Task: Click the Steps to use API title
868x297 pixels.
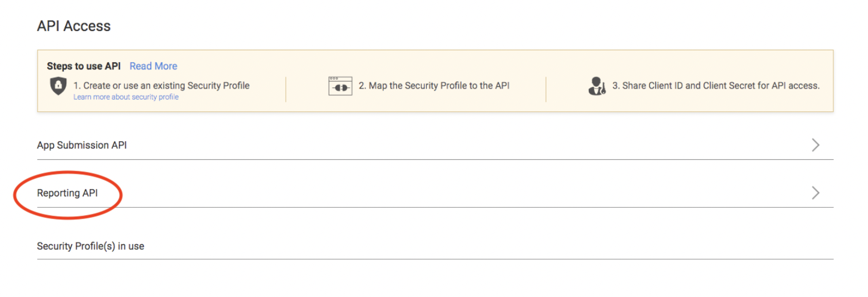Action: [84, 66]
